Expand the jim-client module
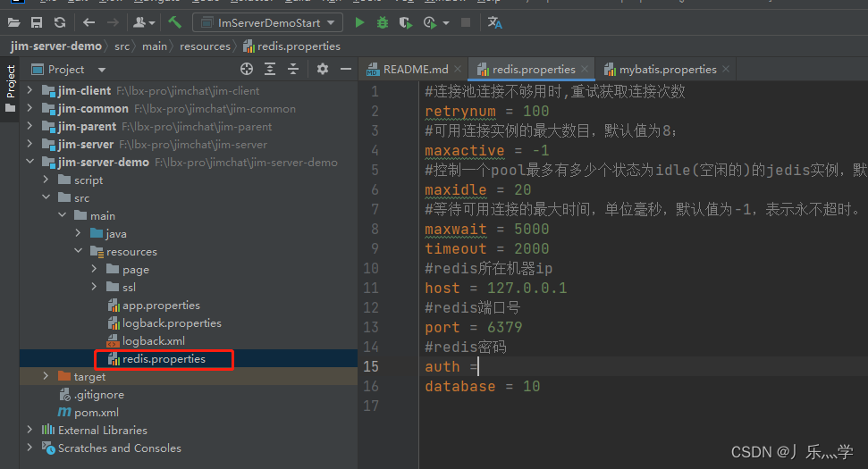Image resolution: width=868 pixels, height=469 pixels. (x=29, y=90)
